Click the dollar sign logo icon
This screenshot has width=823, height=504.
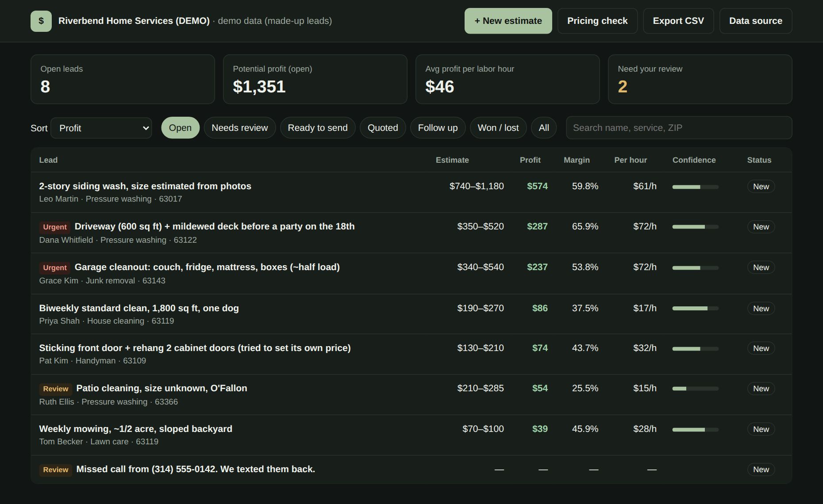[41, 21]
